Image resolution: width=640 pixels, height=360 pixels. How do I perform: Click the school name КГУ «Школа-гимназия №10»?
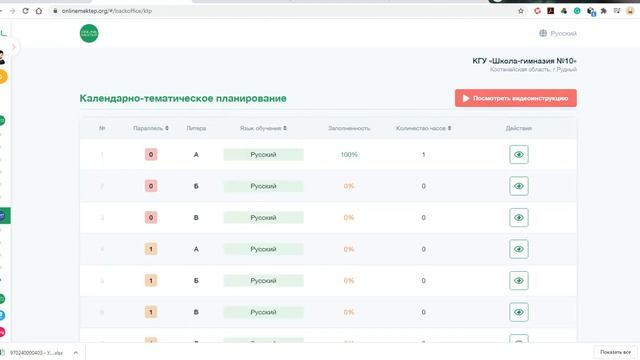[x=524, y=61]
